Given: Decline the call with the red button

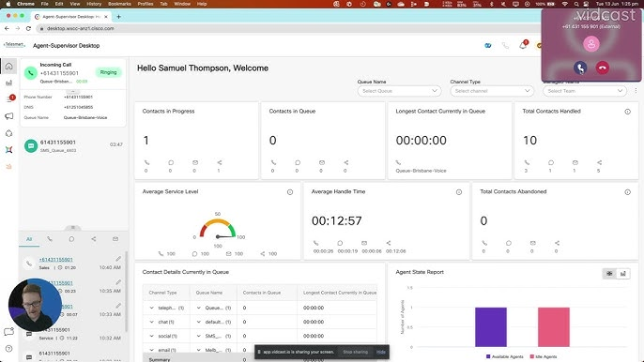Looking at the screenshot, I should (603, 68).
